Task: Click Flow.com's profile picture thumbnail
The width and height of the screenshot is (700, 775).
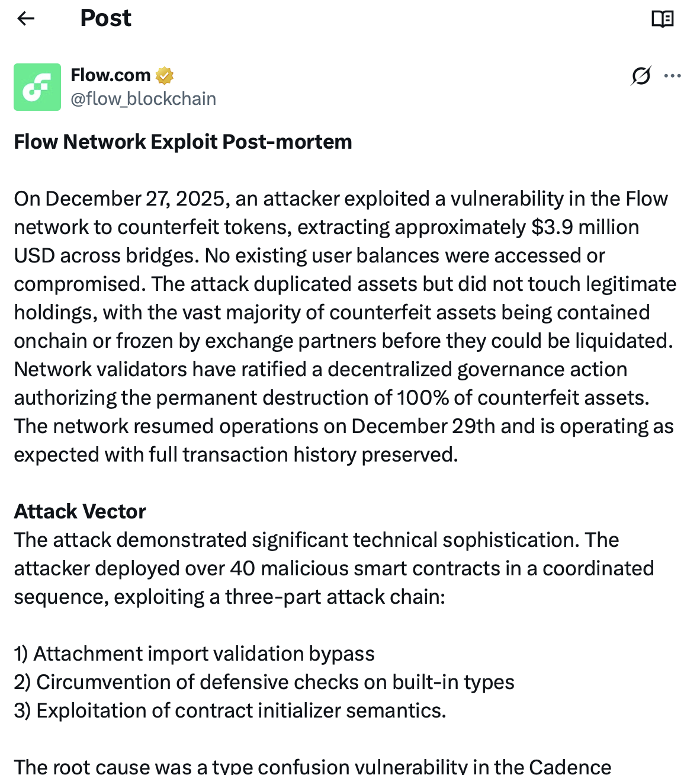Action: click(37, 87)
